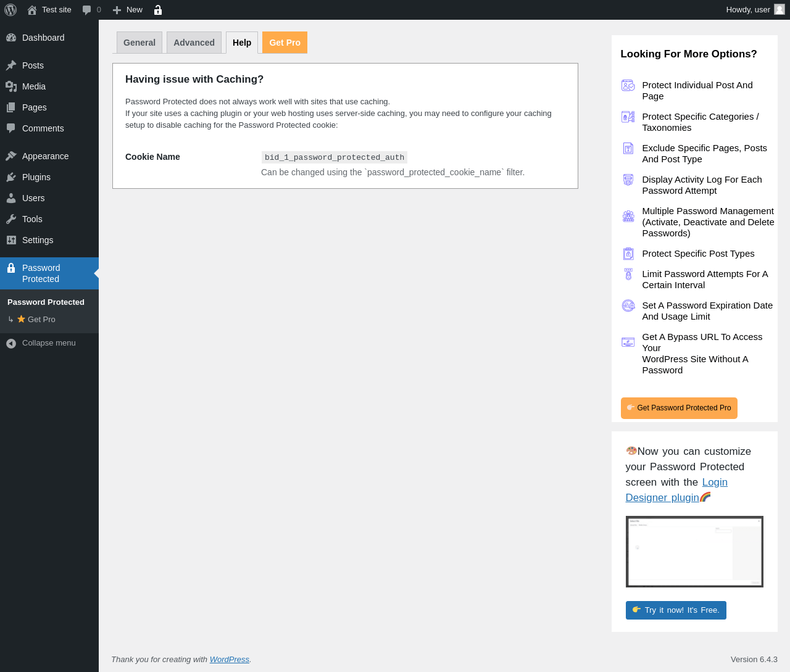Follow the WordPress footer link

pyautogui.click(x=230, y=660)
